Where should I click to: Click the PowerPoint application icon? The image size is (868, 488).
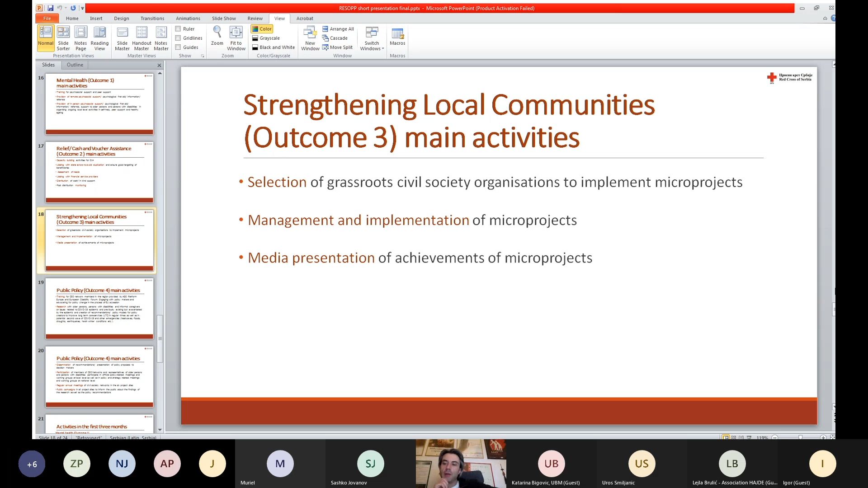point(39,8)
